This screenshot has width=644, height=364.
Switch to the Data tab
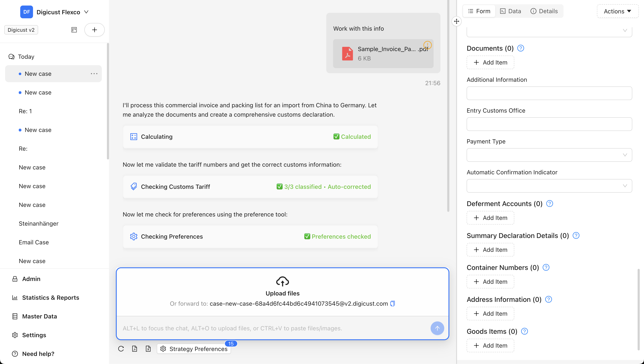[510, 11]
